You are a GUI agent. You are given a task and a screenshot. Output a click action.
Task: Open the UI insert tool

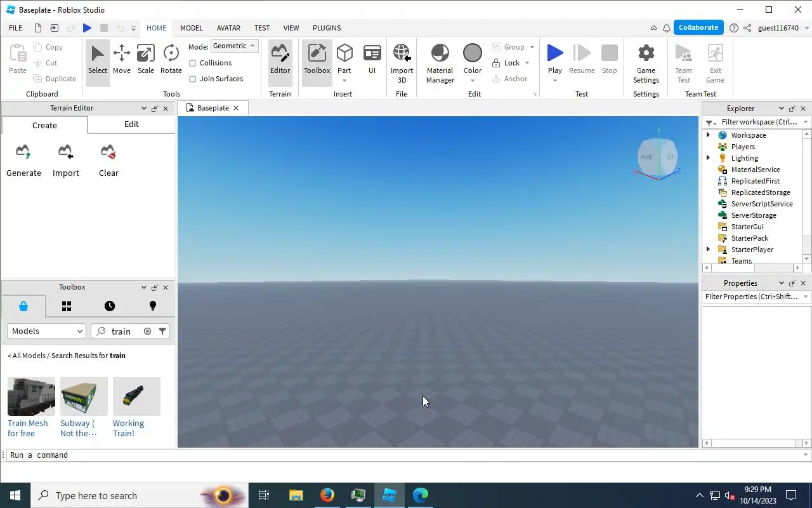pyautogui.click(x=372, y=60)
